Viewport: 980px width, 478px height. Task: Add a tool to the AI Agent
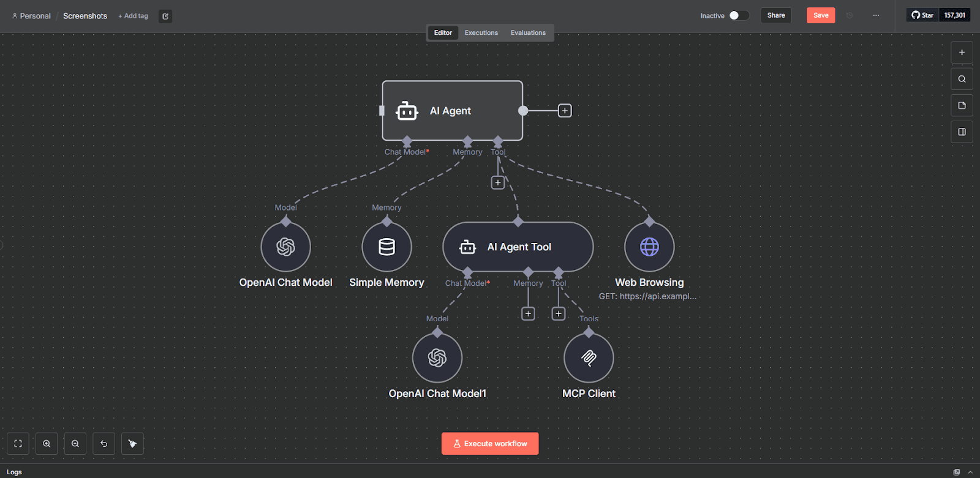coord(498,182)
